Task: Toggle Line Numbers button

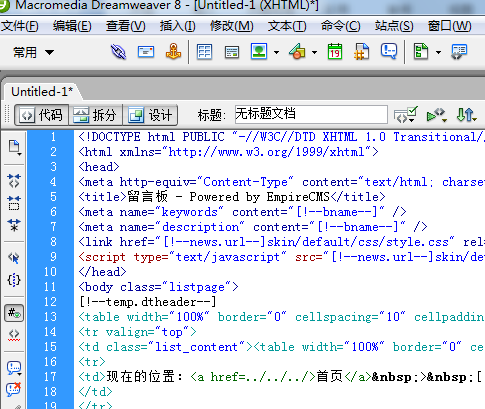Action: 14,313
